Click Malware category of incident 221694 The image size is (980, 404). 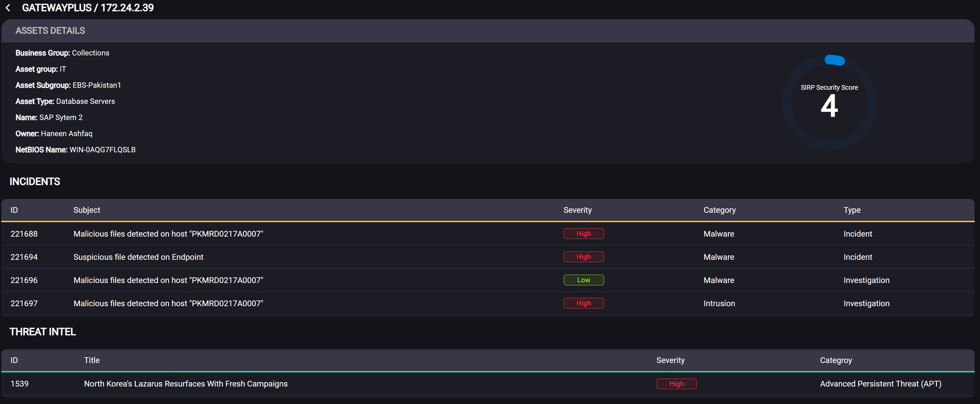719,257
